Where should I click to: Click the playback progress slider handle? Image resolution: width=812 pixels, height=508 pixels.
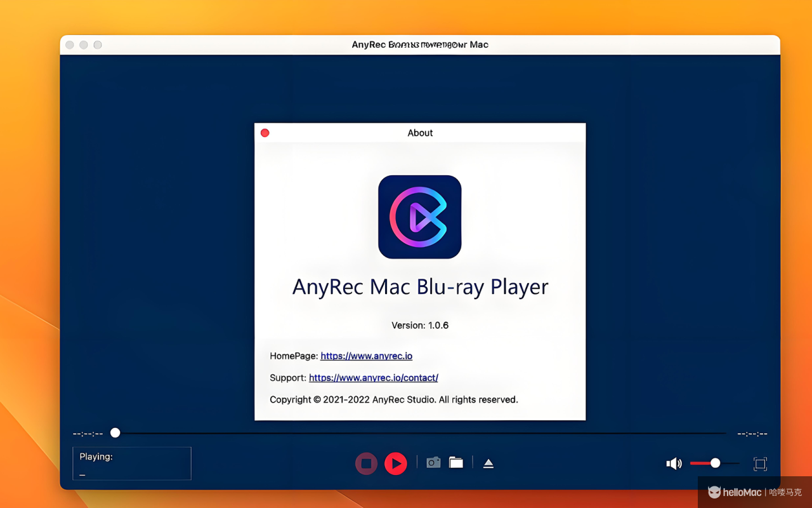(x=115, y=433)
